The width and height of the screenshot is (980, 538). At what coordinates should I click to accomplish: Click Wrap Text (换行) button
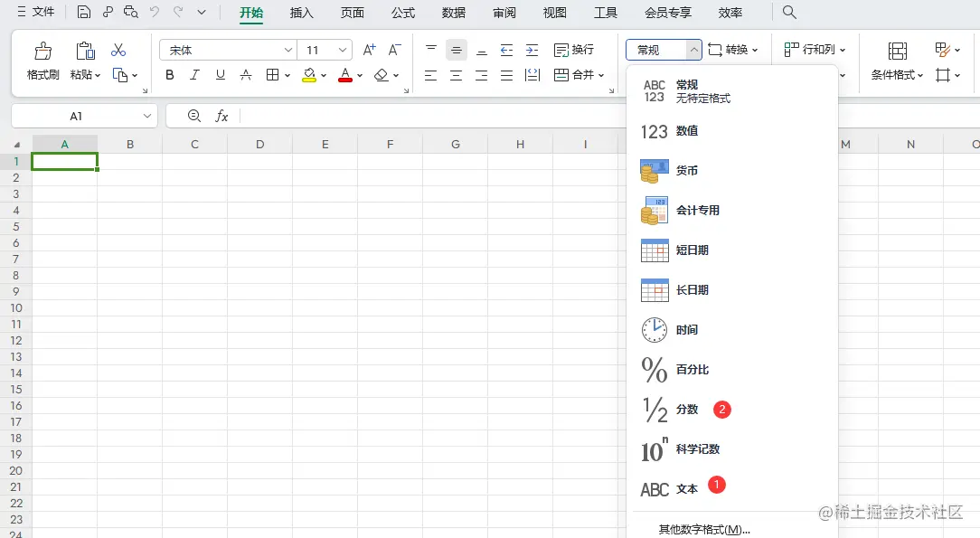574,50
